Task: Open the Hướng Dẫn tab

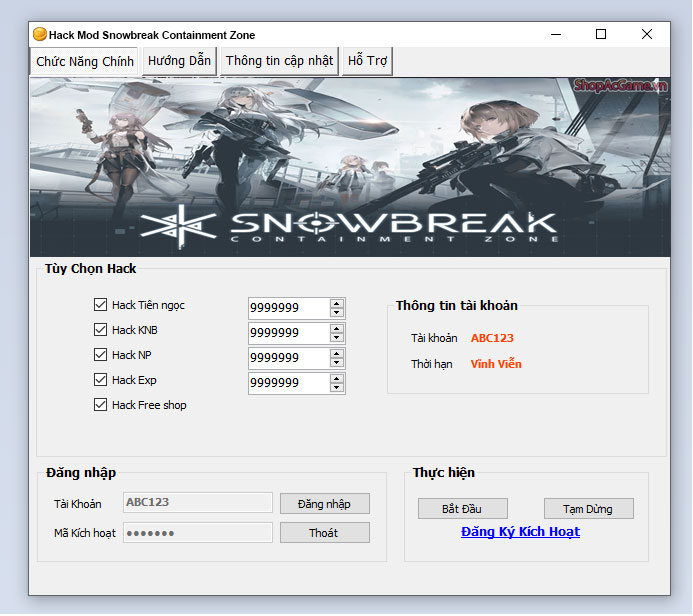Action: 179,61
